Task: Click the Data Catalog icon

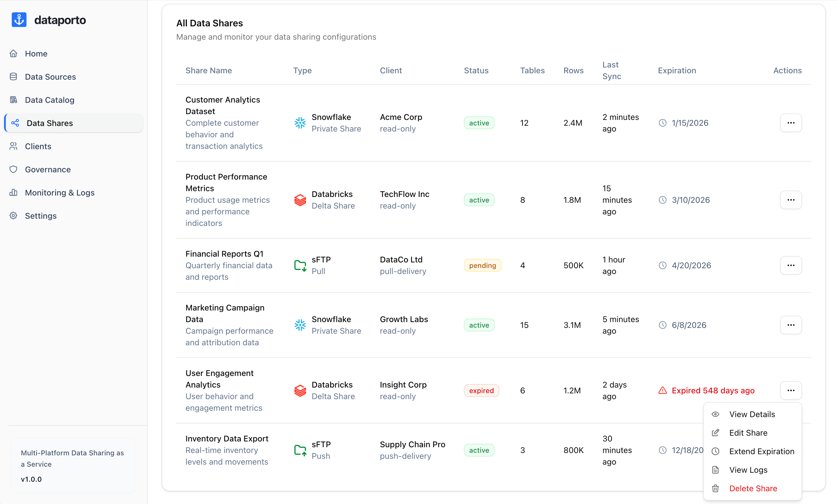Action: click(x=14, y=100)
